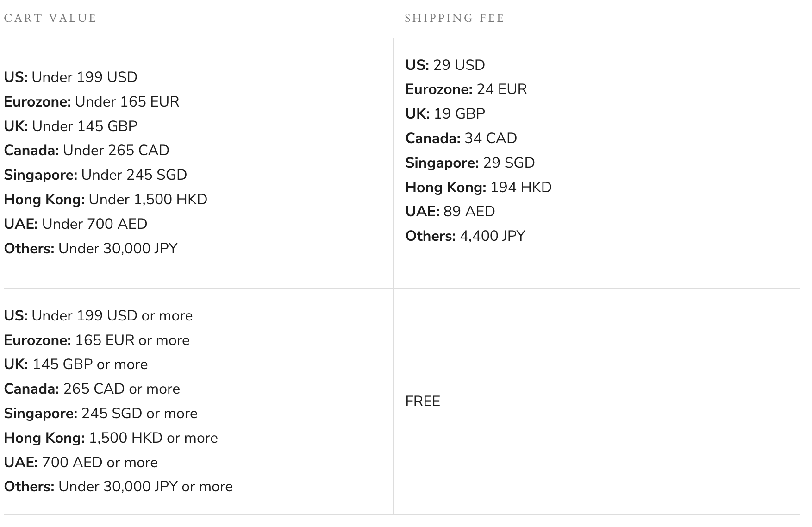Image resolution: width=812 pixels, height=527 pixels.
Task: Select the Eurozone 24 EUR shipping fee
Action: tap(466, 89)
